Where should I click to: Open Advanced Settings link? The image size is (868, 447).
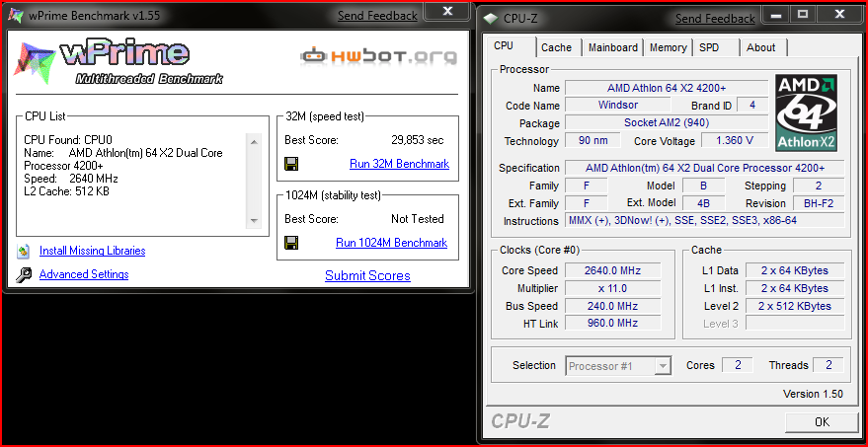point(84,274)
